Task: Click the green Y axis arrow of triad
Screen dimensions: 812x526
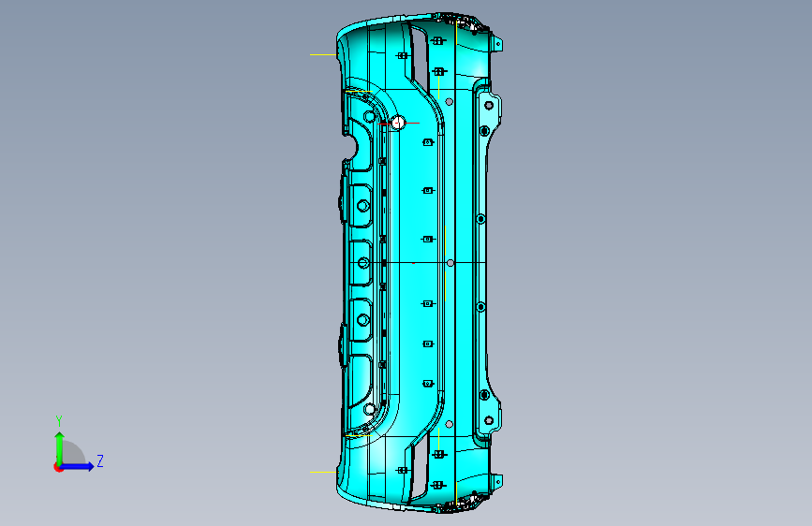Action: click(59, 447)
